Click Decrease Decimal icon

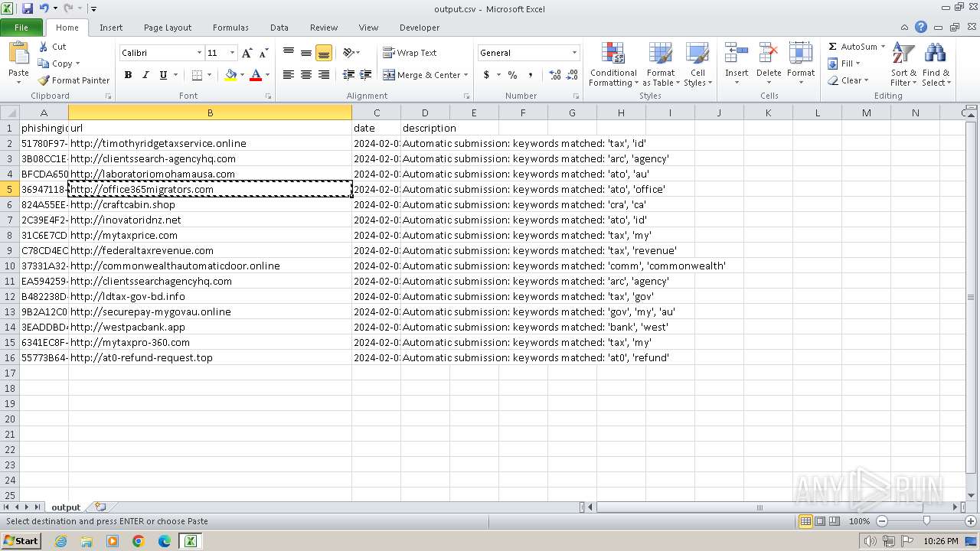click(573, 75)
